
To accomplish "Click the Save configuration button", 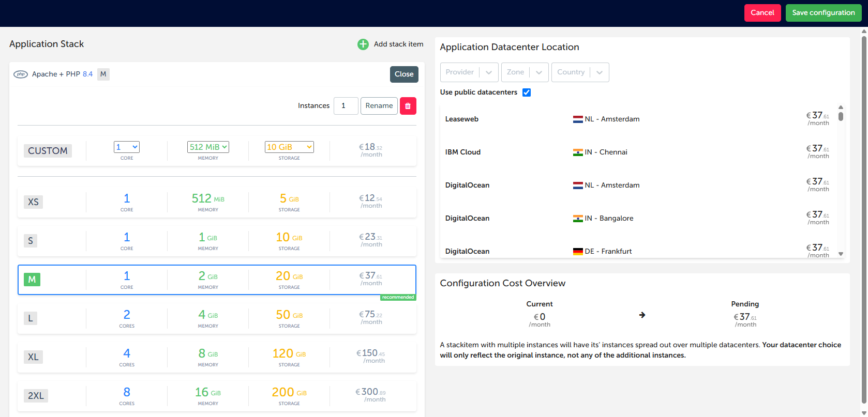I will pyautogui.click(x=823, y=13).
